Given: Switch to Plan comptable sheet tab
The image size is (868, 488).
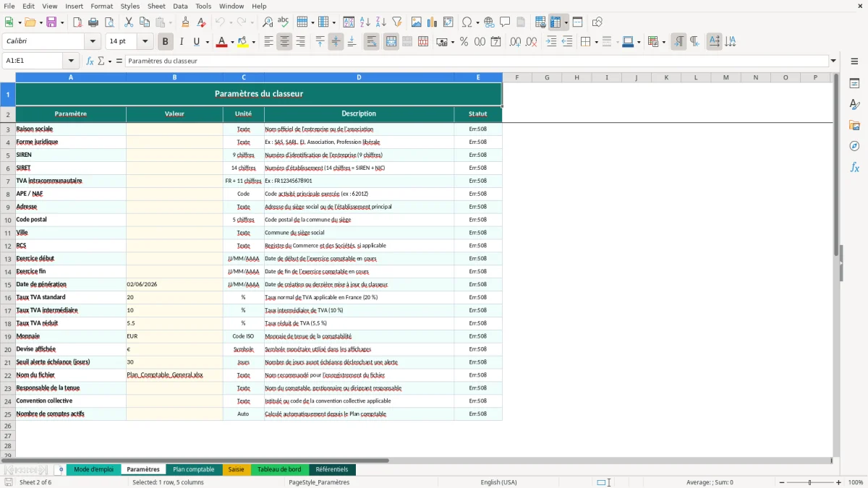Looking at the screenshot, I should (193, 469).
